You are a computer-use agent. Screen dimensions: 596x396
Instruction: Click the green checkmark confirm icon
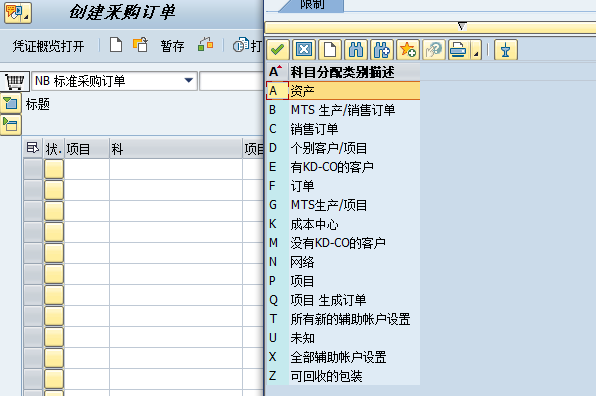tap(278, 50)
